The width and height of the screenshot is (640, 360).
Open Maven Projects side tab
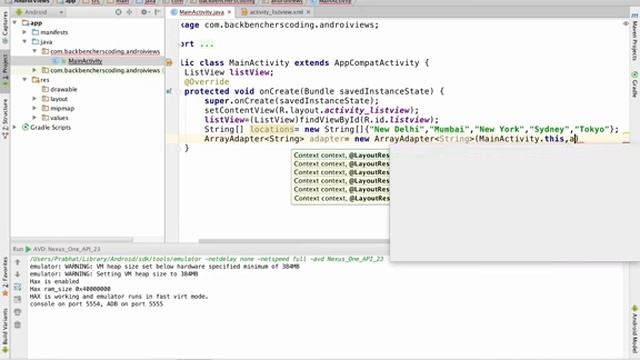tap(635, 38)
